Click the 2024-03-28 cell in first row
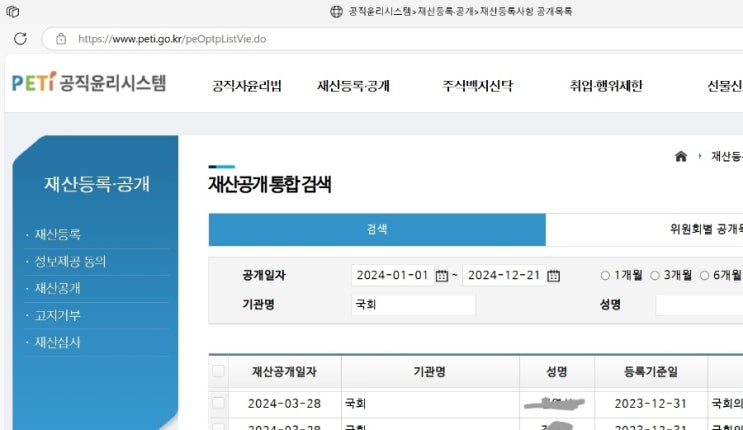This screenshot has width=743, height=430. pos(284,403)
